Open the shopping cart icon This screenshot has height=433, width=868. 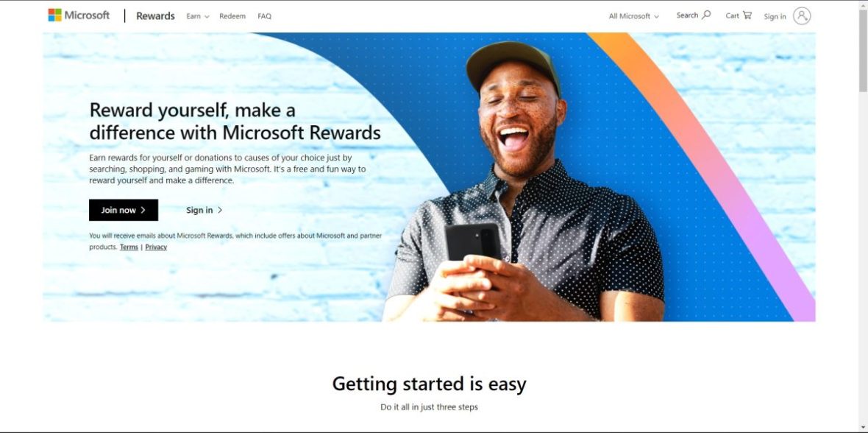[x=747, y=15]
